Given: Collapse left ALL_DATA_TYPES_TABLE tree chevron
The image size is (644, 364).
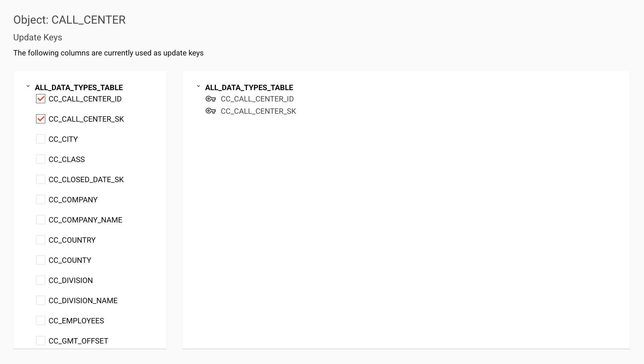Looking at the screenshot, I should (28, 86).
